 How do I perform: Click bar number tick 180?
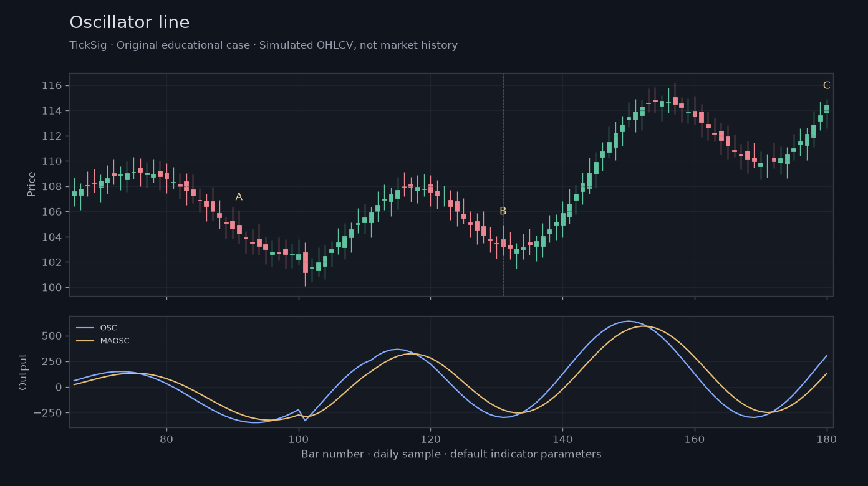point(827,439)
